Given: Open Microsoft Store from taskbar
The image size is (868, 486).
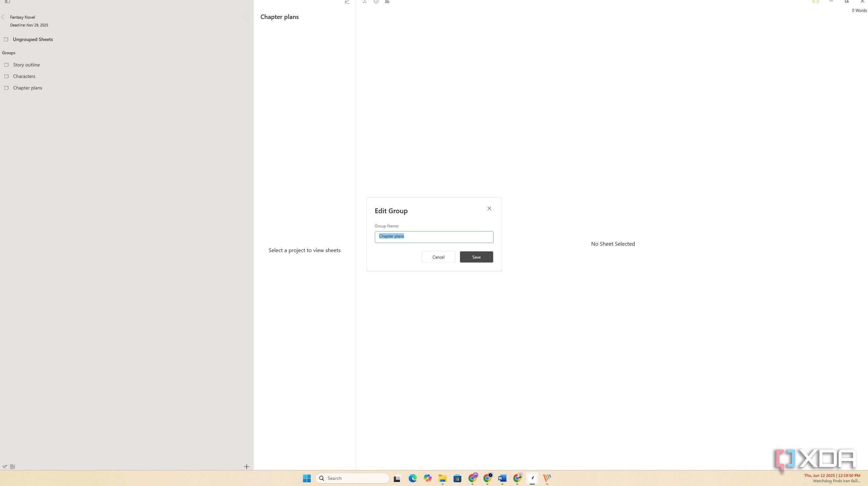Looking at the screenshot, I should click(457, 478).
